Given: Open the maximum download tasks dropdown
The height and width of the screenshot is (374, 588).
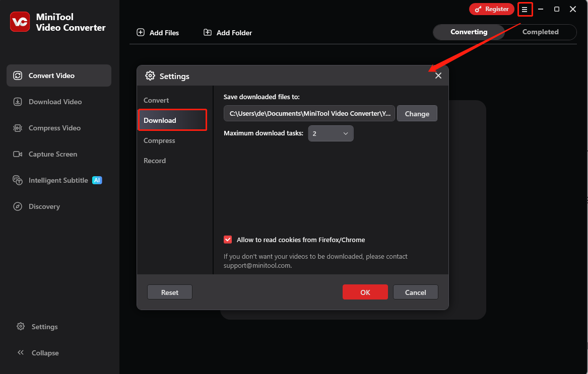Looking at the screenshot, I should [x=331, y=133].
